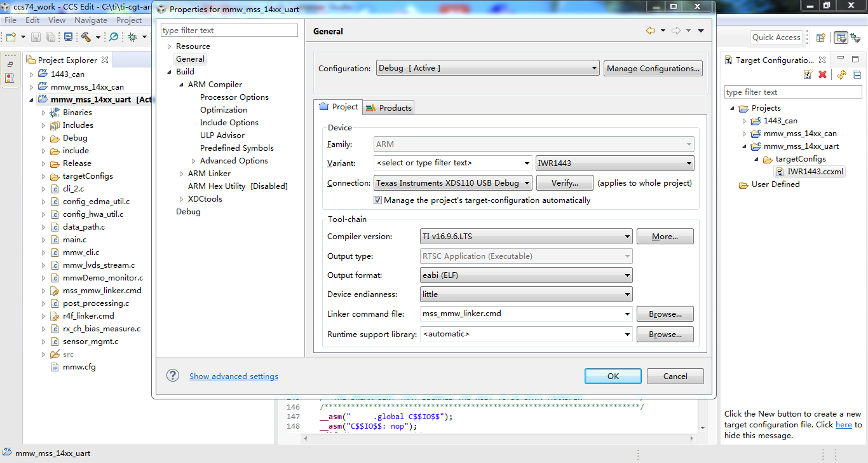Image resolution: width=868 pixels, height=463 pixels.
Task: Click the red Delete X icon in Target Configurations
Action: 822,74
